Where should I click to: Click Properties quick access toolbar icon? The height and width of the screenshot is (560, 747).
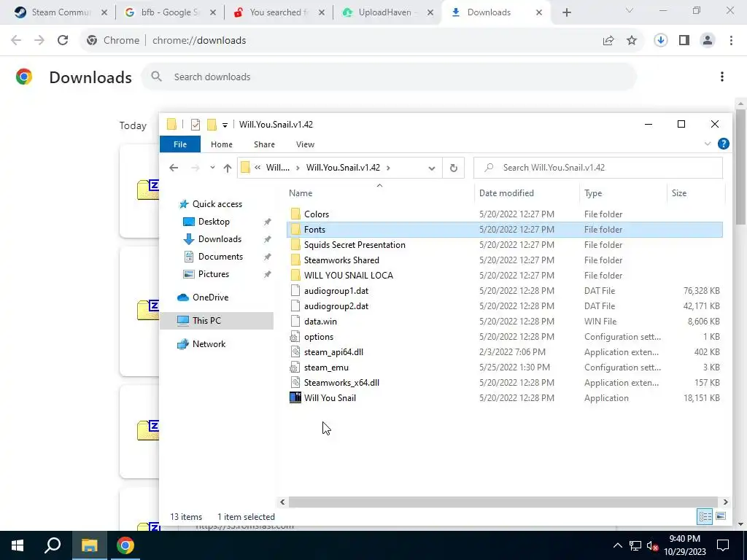[x=196, y=125]
